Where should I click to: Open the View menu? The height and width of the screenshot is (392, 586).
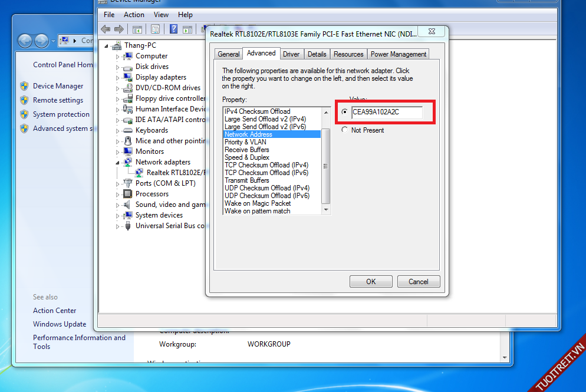point(161,15)
